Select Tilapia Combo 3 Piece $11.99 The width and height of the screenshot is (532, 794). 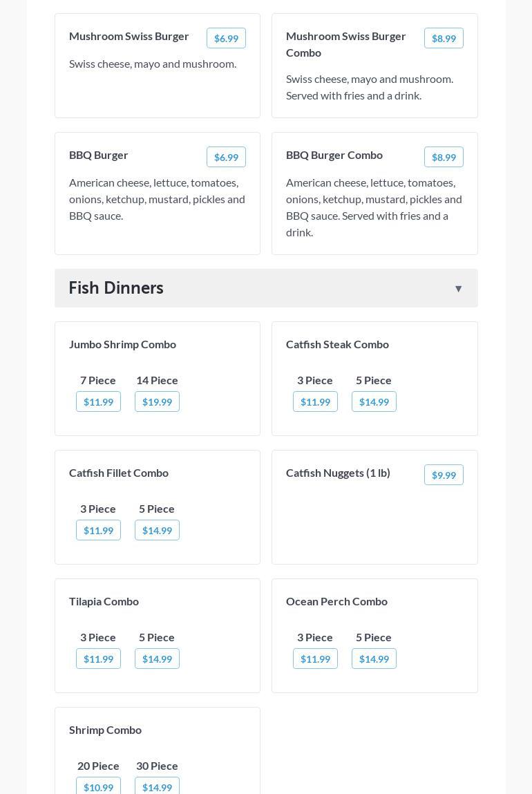click(x=98, y=659)
